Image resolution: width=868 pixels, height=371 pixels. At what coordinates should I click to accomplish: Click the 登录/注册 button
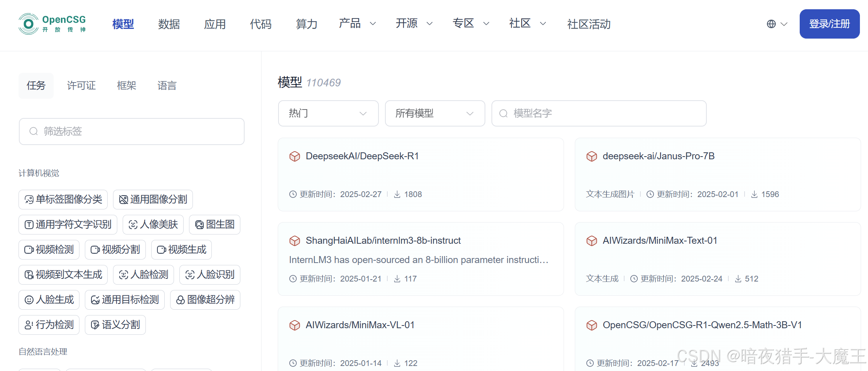pos(829,24)
